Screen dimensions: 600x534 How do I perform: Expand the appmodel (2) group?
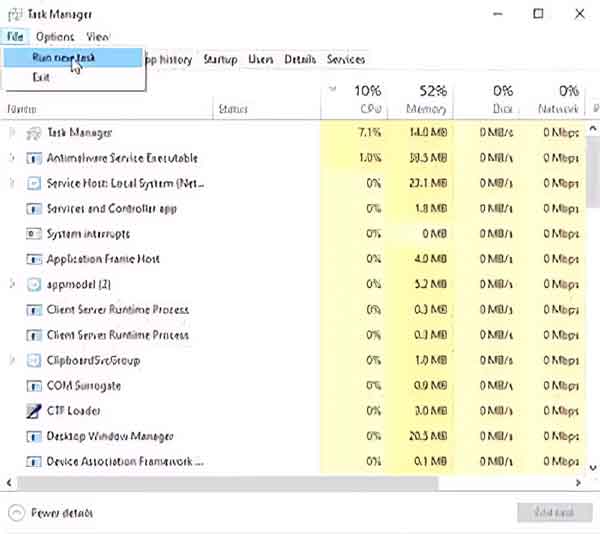(12, 284)
